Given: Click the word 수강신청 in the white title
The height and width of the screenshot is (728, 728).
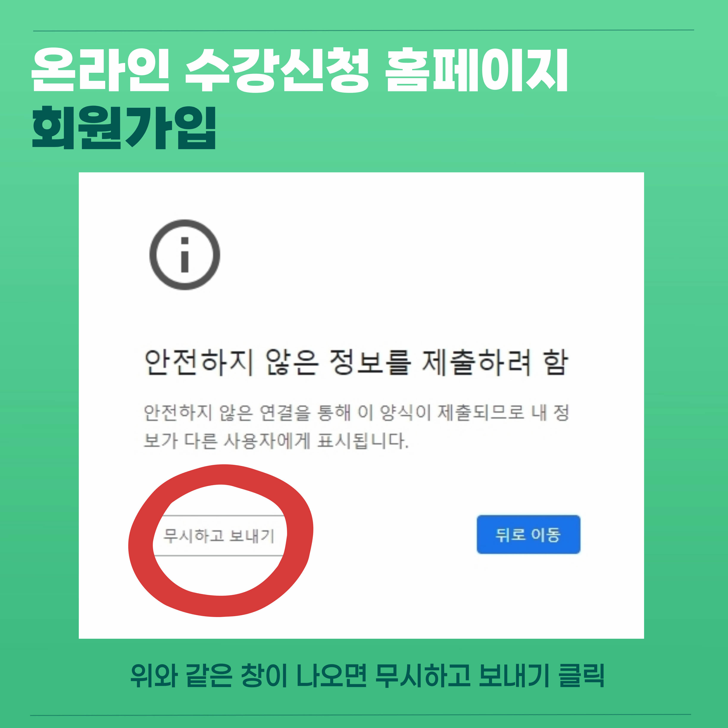Looking at the screenshot, I should point(277,70).
